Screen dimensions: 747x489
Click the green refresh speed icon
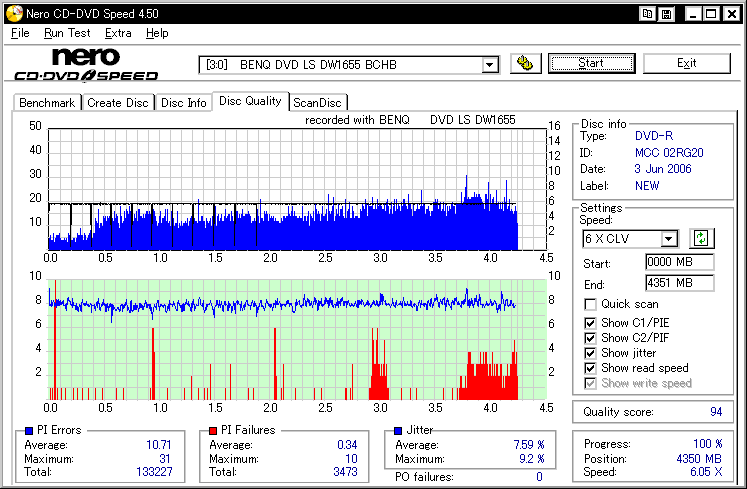701,238
